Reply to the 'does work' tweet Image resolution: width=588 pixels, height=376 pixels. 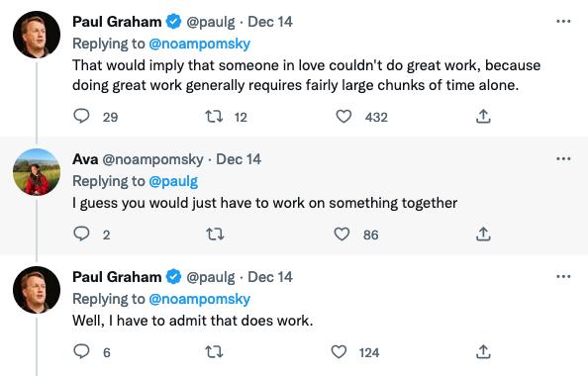point(81,351)
